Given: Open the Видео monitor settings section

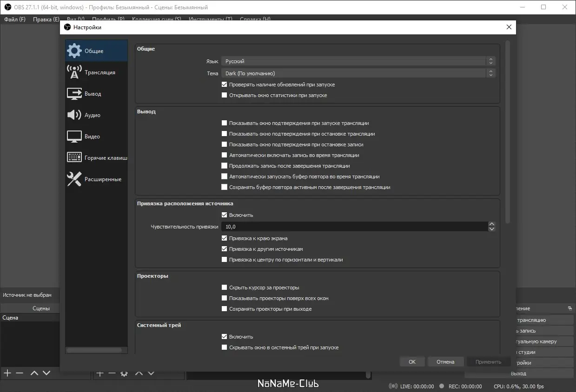Looking at the screenshot, I should (x=96, y=137).
